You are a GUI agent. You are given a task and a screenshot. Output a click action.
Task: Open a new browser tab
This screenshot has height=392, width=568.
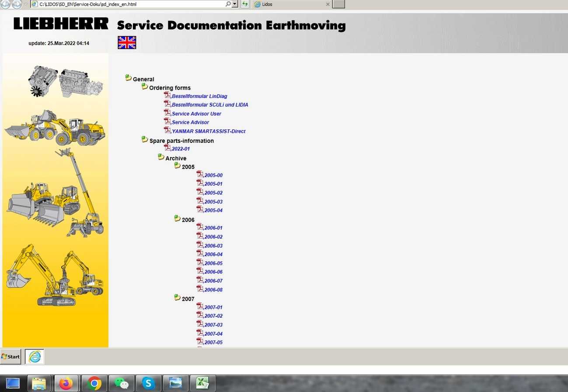pyautogui.click(x=338, y=4)
